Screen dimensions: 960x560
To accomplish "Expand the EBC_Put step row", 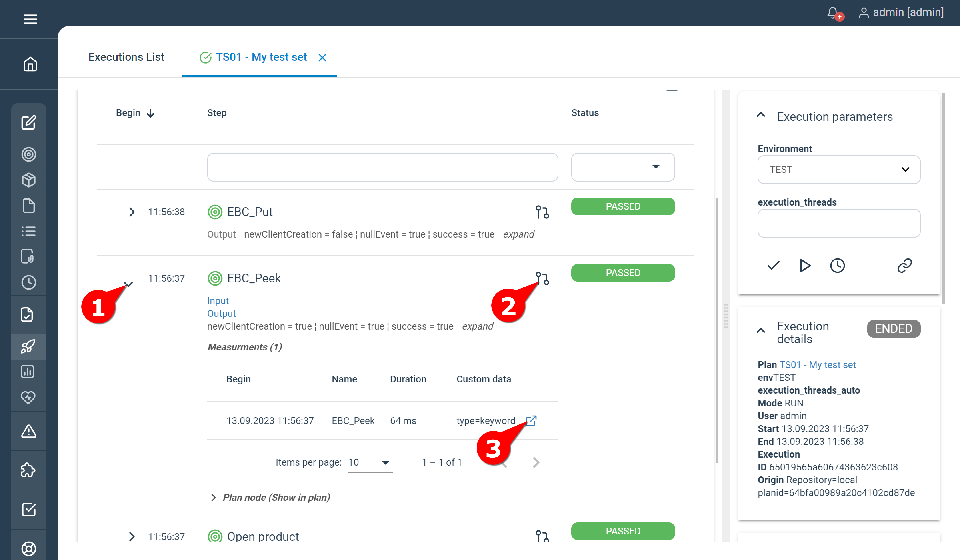I will tap(132, 212).
